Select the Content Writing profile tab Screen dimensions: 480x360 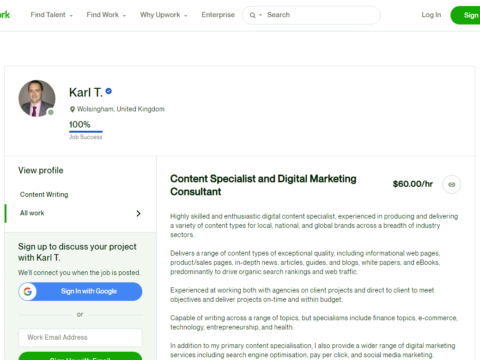coord(44,194)
